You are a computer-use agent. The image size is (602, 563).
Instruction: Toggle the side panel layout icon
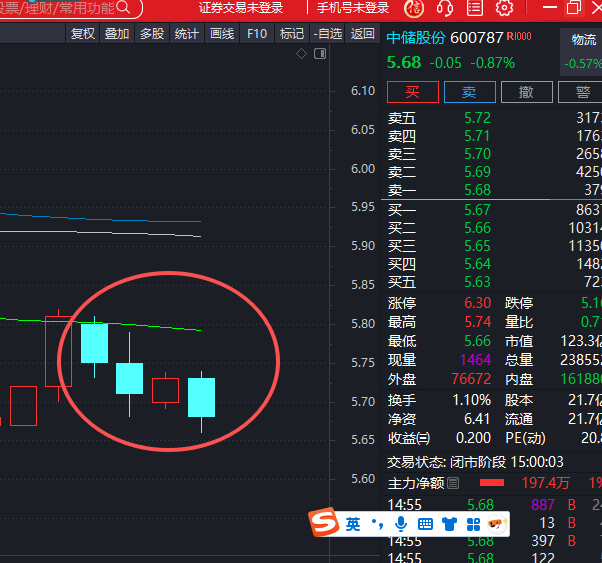pyautogui.click(x=320, y=54)
